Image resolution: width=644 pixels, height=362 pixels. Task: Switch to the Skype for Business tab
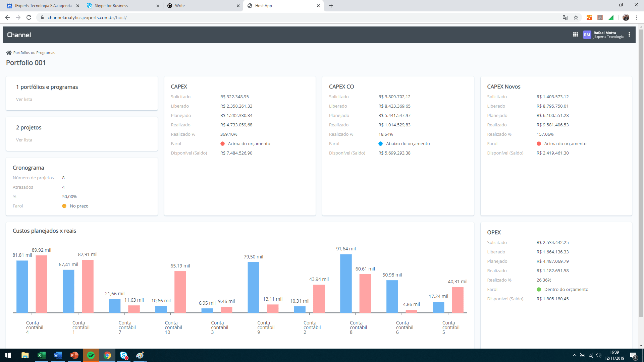[x=111, y=6]
